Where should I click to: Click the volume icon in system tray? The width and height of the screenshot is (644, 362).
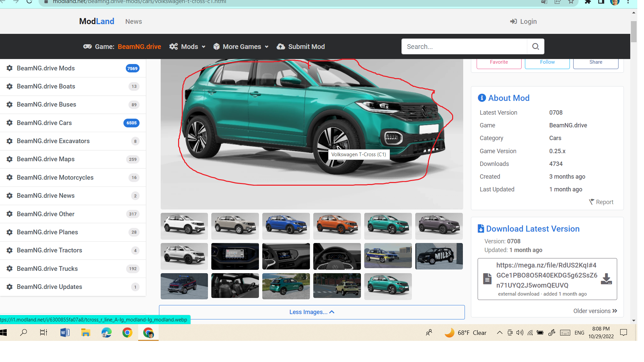click(x=520, y=333)
